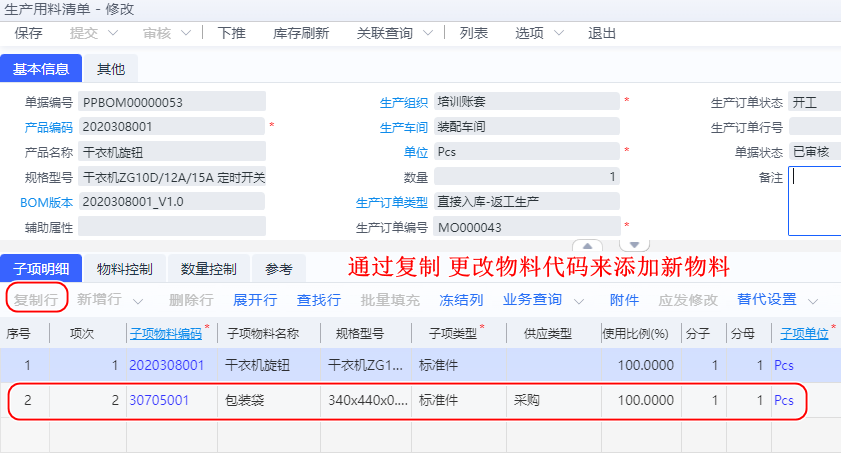Switch to the 参考 tab
The height and width of the screenshot is (457, 841).
[279, 268]
